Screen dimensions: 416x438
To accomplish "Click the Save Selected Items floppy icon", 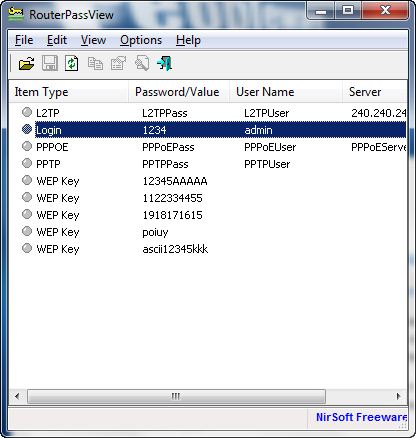I will pos(50,63).
